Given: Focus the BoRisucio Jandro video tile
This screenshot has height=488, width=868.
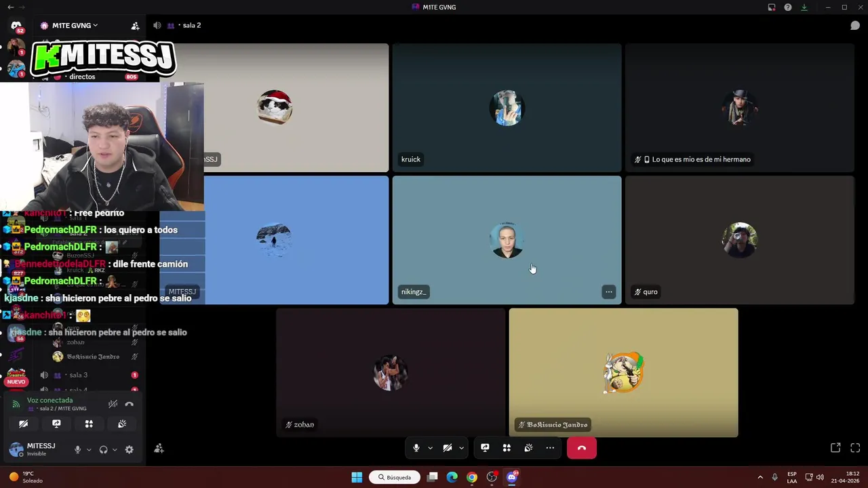Looking at the screenshot, I should click(x=624, y=373).
